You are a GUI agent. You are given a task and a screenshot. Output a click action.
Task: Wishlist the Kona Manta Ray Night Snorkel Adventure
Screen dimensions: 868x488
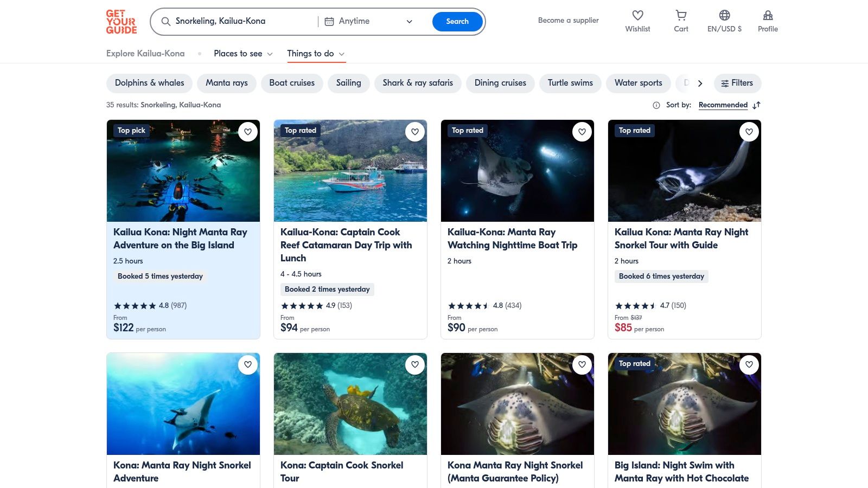248,365
